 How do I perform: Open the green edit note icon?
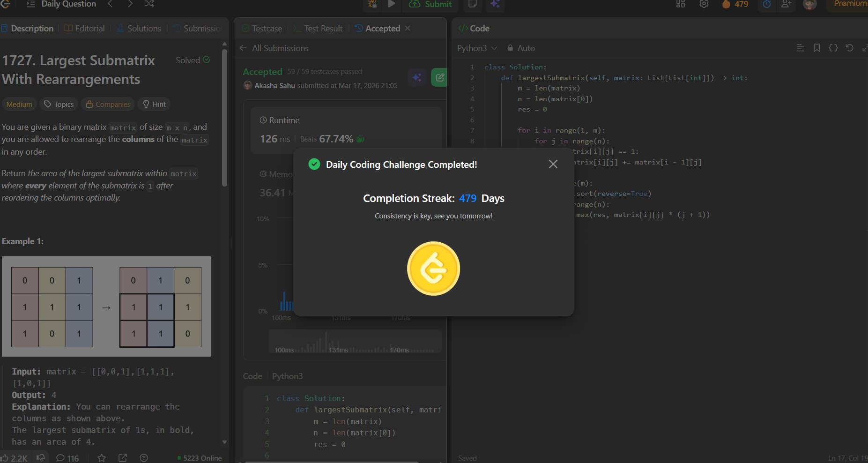point(439,77)
